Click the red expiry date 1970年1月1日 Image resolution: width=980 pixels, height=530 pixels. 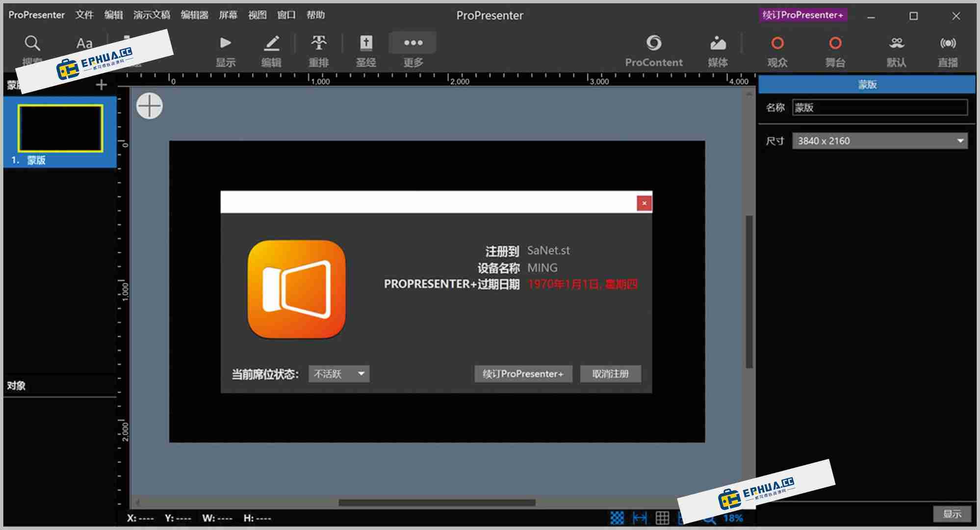(583, 284)
